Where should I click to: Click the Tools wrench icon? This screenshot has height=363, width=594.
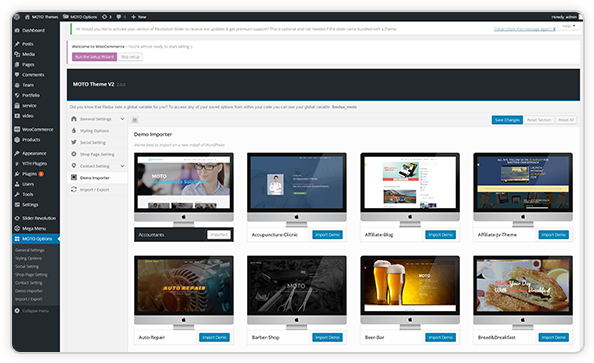coord(17,194)
